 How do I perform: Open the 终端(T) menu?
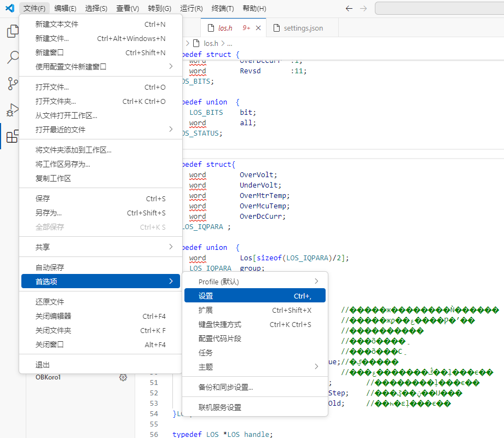[223, 8]
